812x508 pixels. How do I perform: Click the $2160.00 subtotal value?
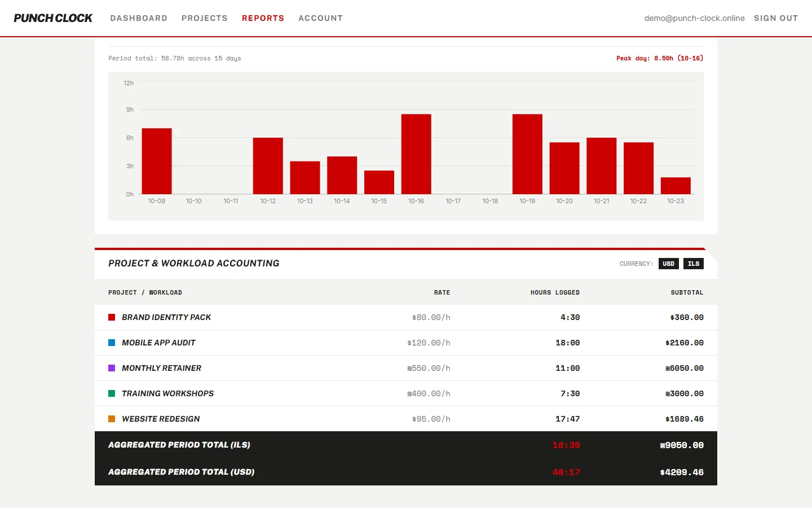685,343
